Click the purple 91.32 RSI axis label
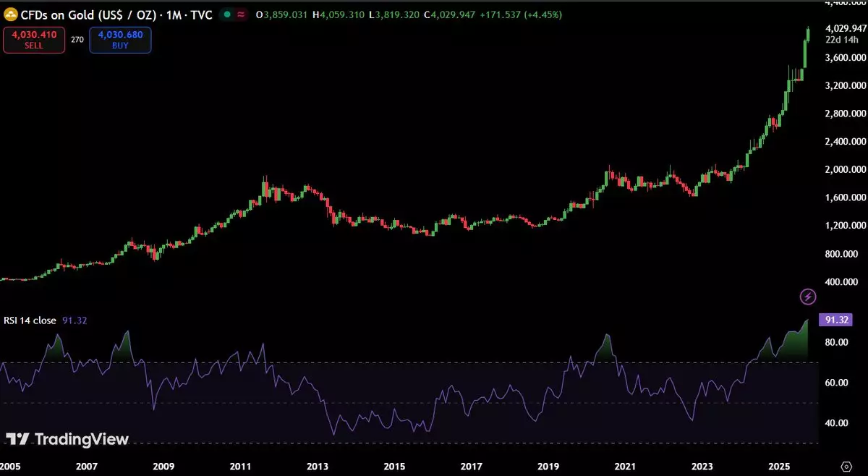This screenshot has width=868, height=476. point(834,320)
